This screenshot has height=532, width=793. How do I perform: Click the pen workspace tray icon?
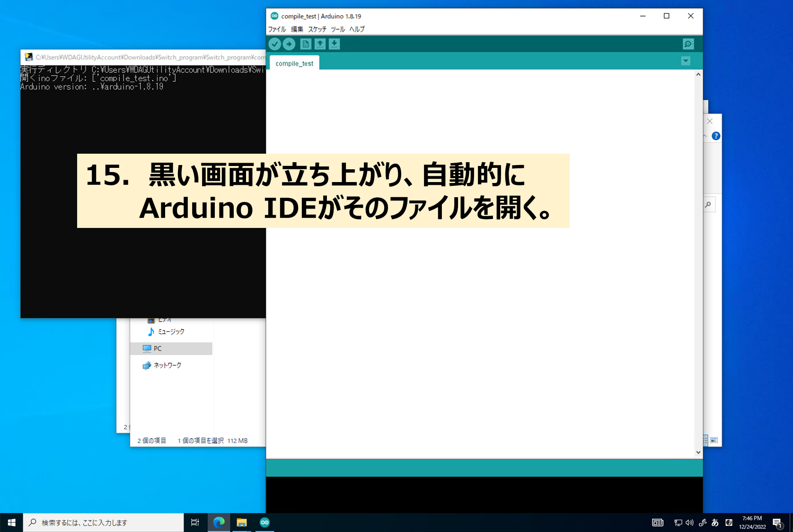[x=703, y=523]
